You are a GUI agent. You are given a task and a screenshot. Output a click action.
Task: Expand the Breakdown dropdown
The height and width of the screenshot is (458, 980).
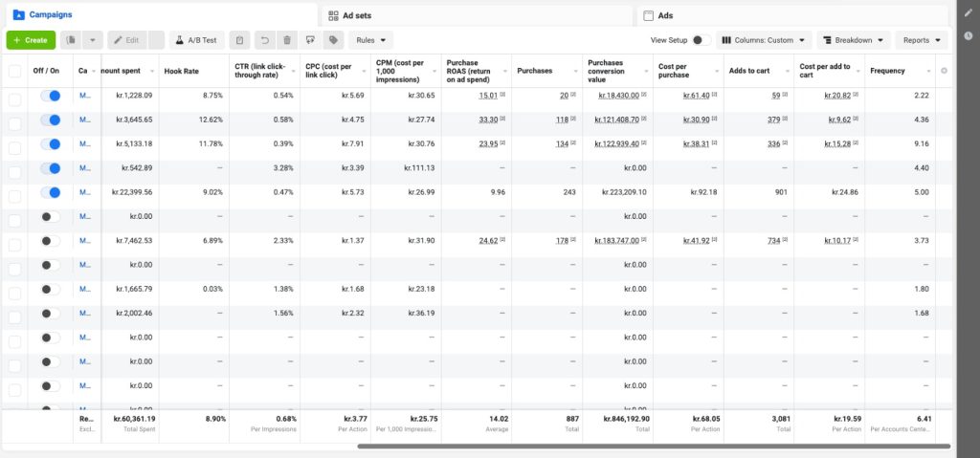853,40
